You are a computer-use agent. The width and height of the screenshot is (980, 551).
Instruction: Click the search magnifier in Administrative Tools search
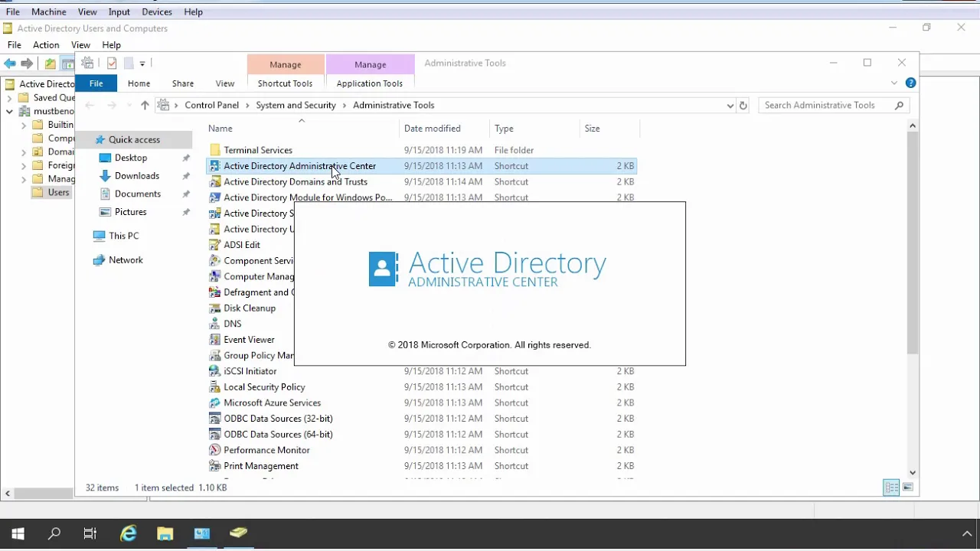point(899,106)
